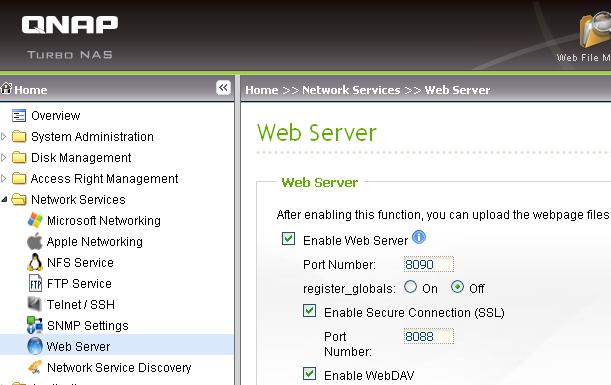Click the Disk Management folder icon
The width and height of the screenshot is (611, 385).
(19, 158)
